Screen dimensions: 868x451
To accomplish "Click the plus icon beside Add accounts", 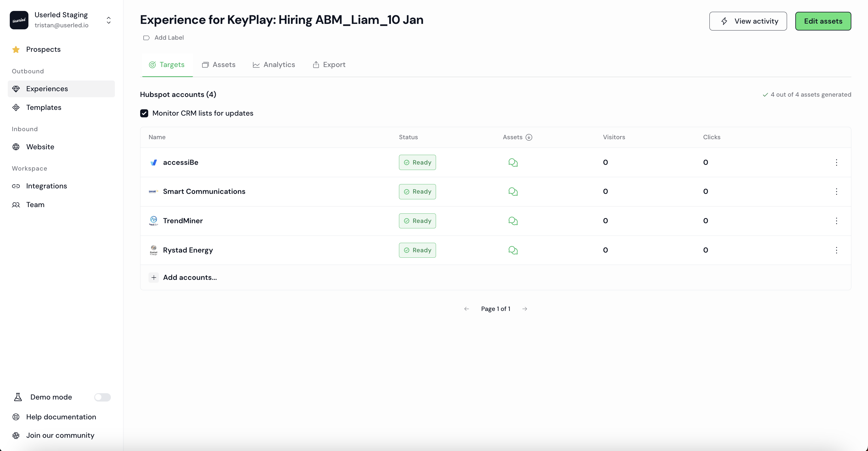I will tap(154, 277).
